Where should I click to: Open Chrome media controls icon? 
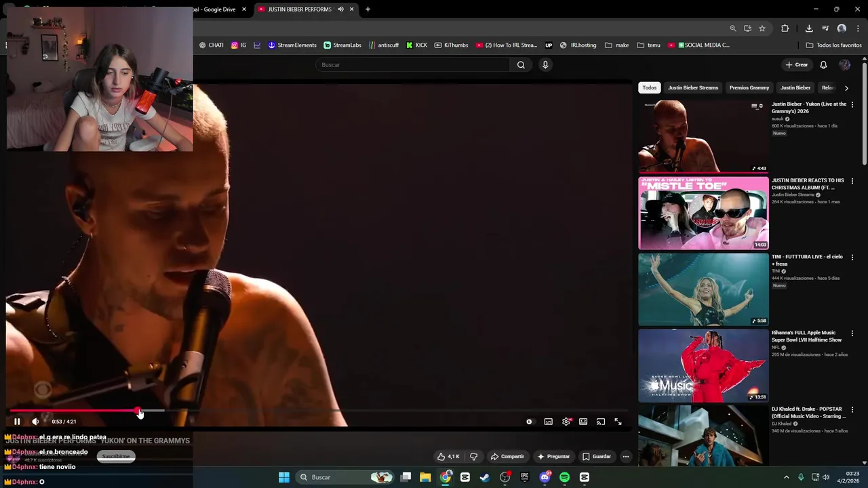825,28
